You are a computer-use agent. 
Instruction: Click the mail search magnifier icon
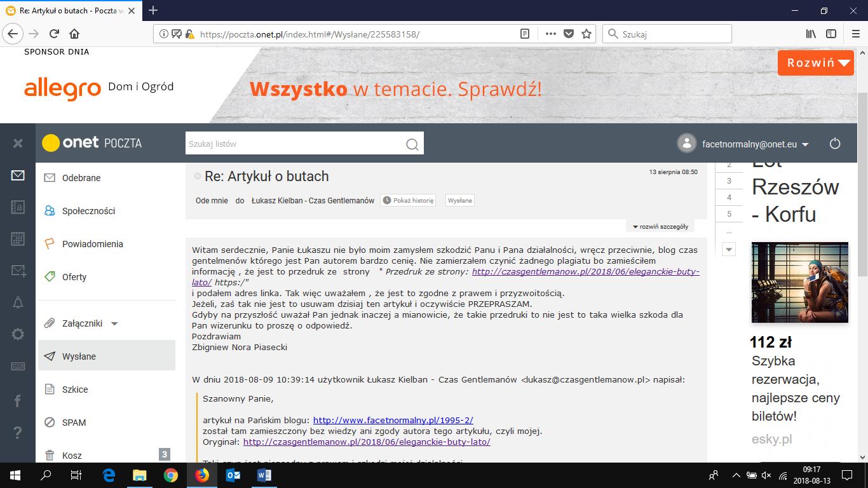[412, 144]
